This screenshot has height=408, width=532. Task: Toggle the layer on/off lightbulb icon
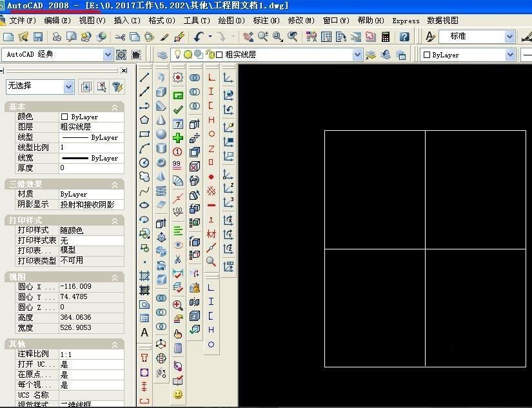[177, 54]
